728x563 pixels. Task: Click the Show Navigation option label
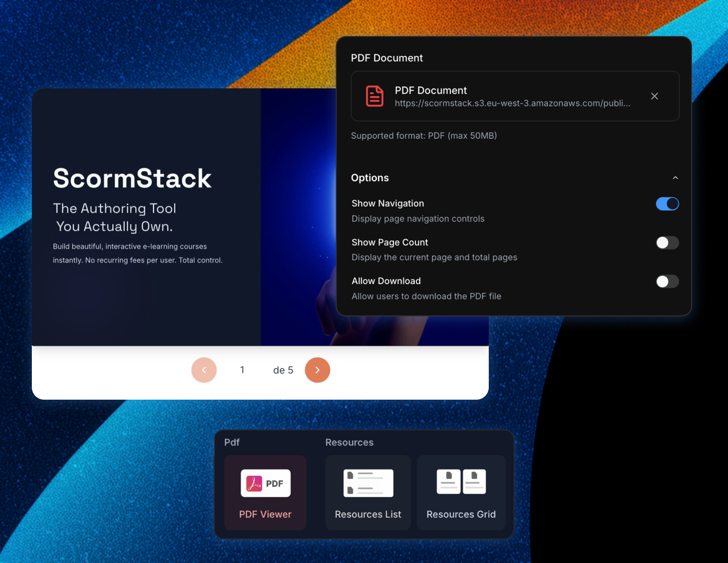388,203
